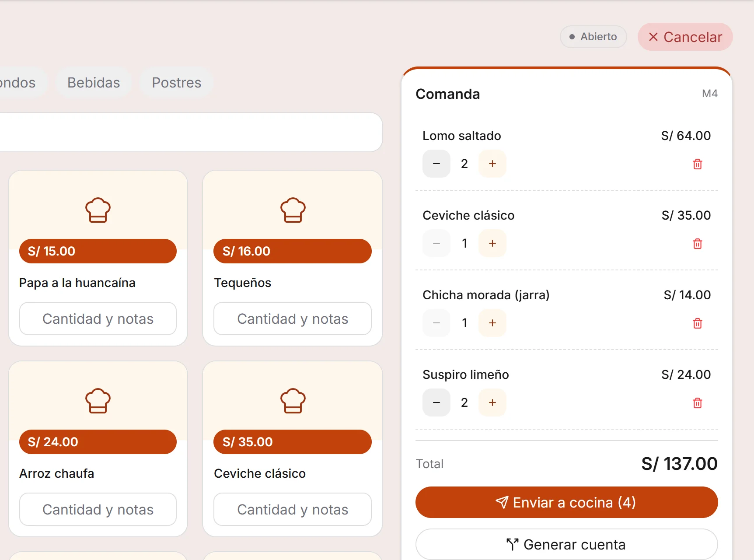Click S/ 24.00 price badge on Arroz chaufa
Viewport: 754px width, 560px height.
[98, 442]
